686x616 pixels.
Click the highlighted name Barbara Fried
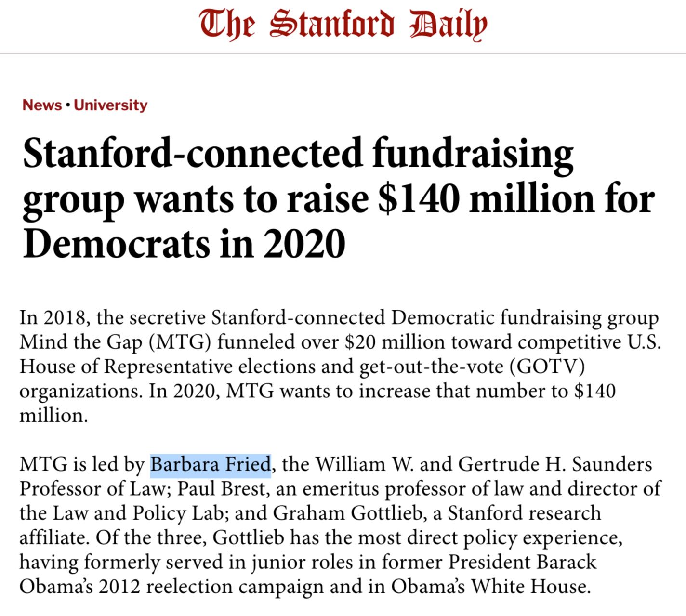[x=210, y=465]
